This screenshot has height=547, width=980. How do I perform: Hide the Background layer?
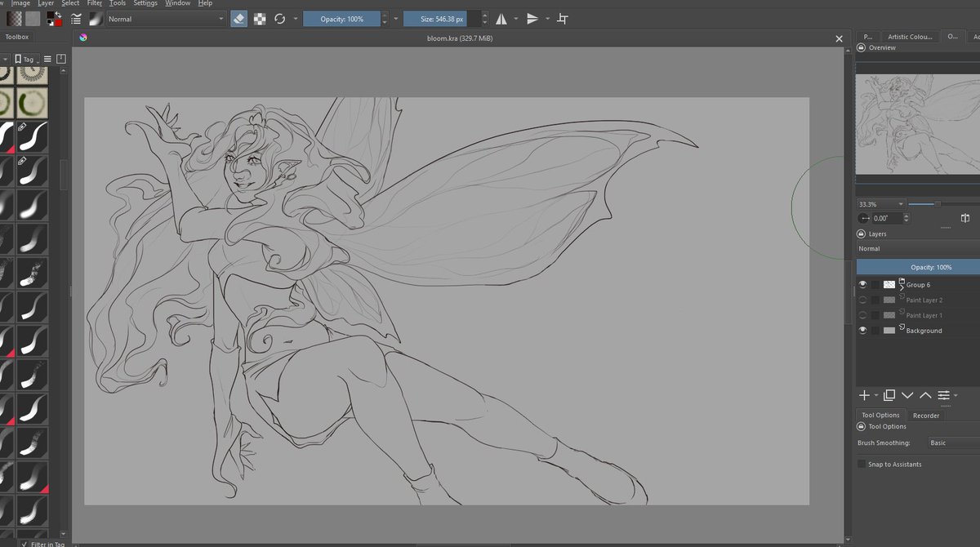(x=863, y=331)
